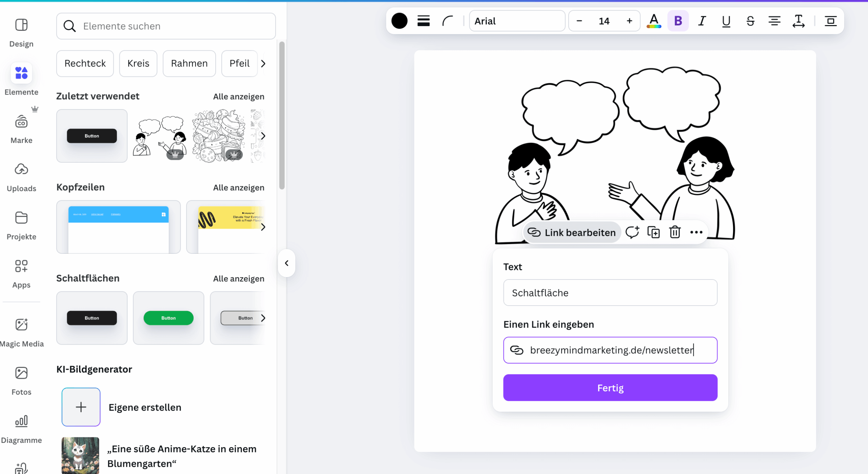Viewport: 868px width, 474px height.
Task: Click the black fill color swatch
Action: tap(399, 21)
